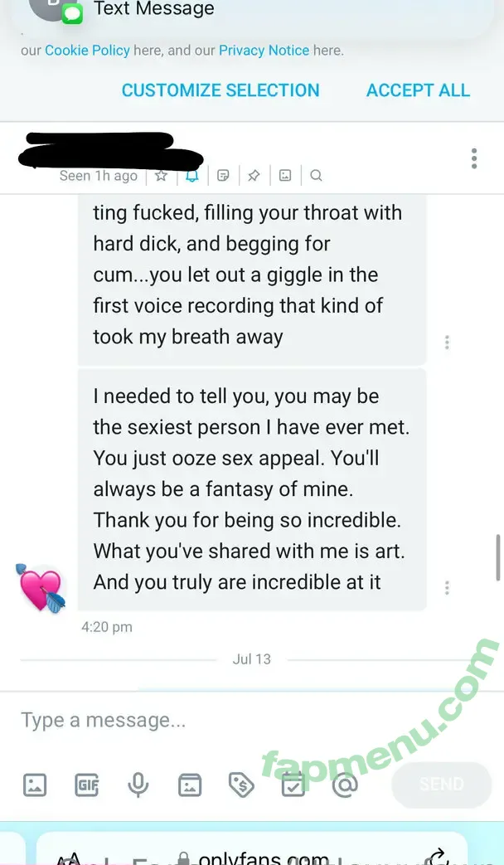Open options for the 'incredible at it' message

pyautogui.click(x=447, y=587)
